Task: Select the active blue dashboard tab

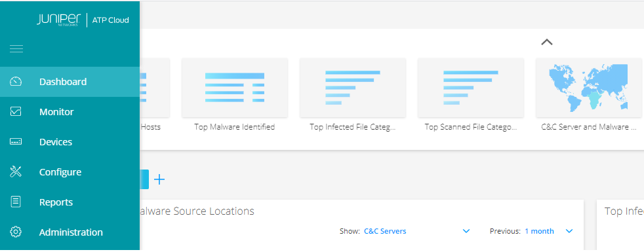Action: coord(144,179)
